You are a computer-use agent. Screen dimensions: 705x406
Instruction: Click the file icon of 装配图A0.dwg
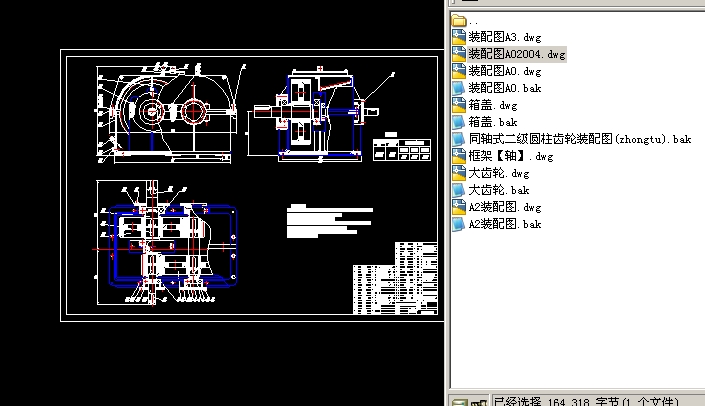click(x=459, y=71)
